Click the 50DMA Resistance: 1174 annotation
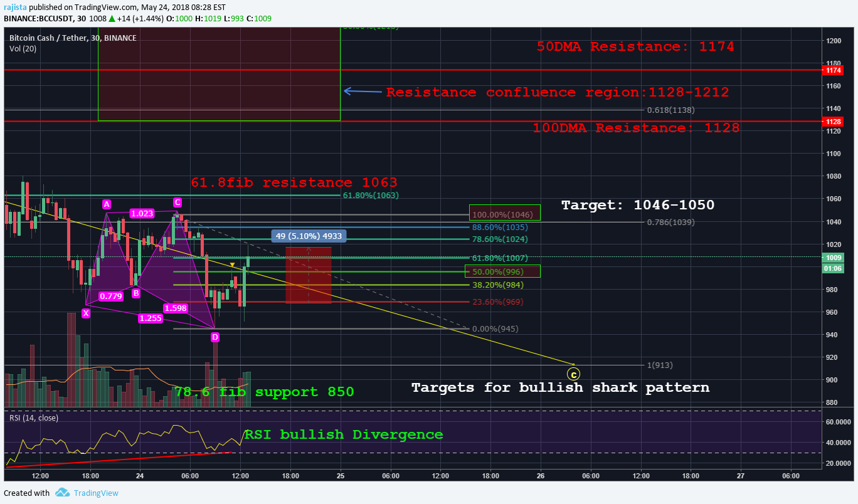This screenshot has width=858, height=504. point(635,46)
